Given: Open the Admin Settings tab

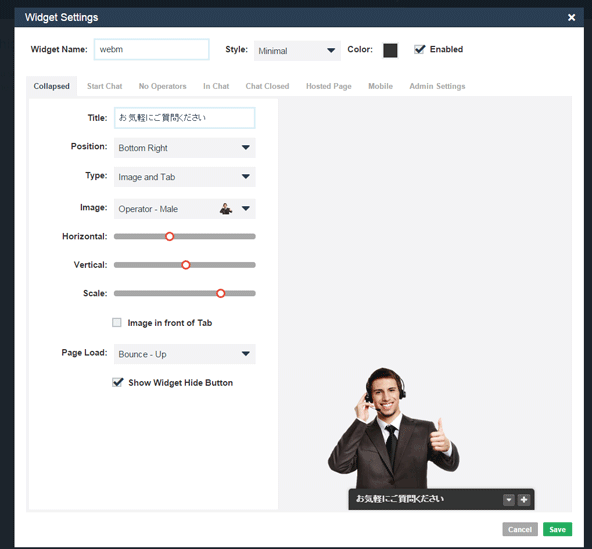Looking at the screenshot, I should coord(437,86).
